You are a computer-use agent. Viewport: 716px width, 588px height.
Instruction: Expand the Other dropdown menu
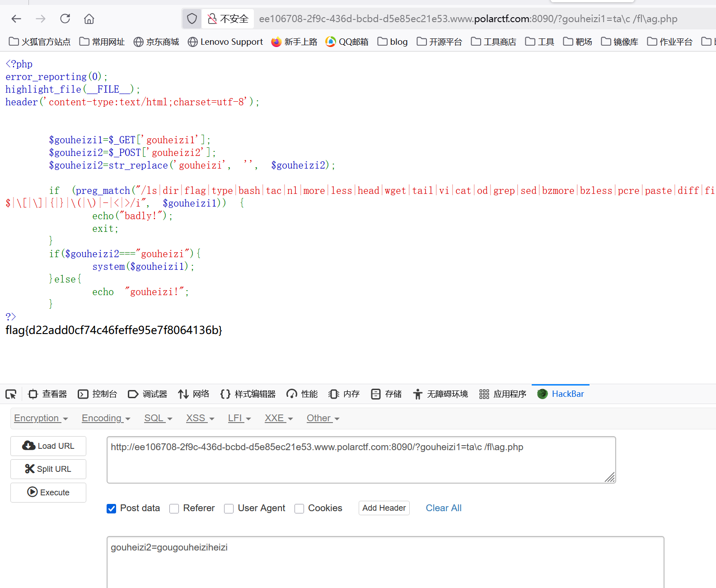pos(323,418)
